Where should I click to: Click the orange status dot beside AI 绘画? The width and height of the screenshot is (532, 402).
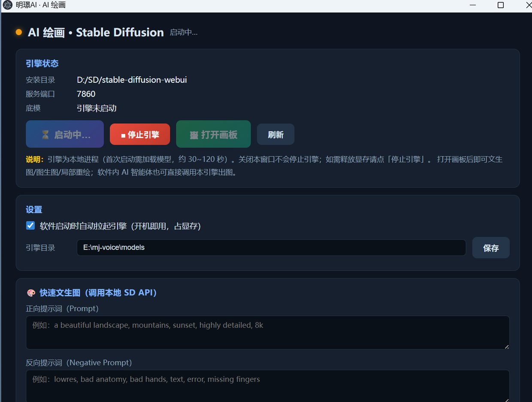(19, 32)
